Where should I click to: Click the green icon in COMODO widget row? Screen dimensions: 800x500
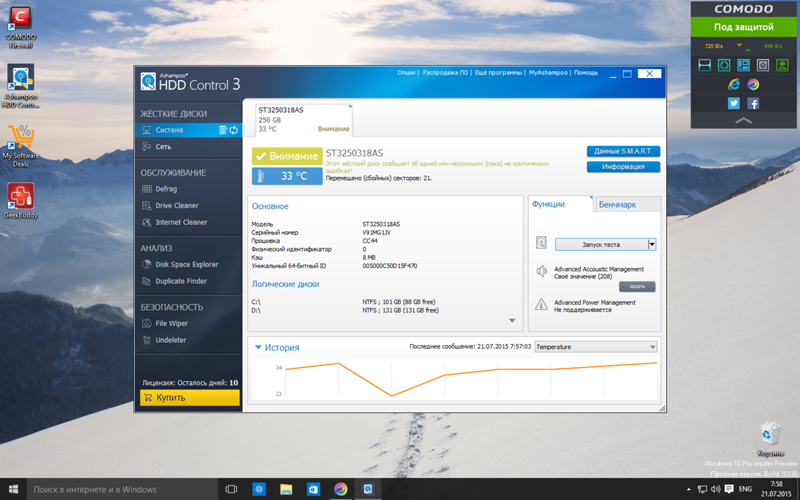tap(782, 65)
